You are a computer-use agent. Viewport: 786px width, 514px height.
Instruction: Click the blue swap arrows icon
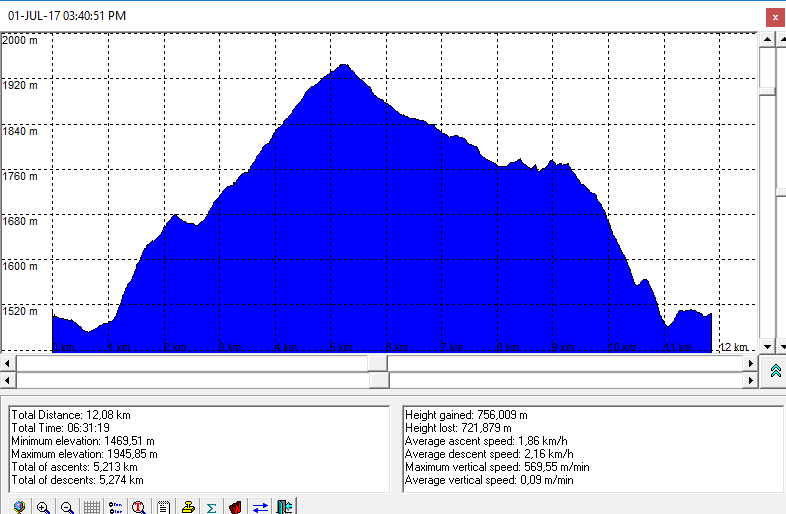tap(260, 506)
